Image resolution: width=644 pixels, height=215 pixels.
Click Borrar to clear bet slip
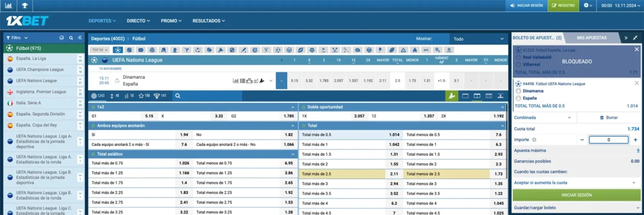tap(609, 117)
